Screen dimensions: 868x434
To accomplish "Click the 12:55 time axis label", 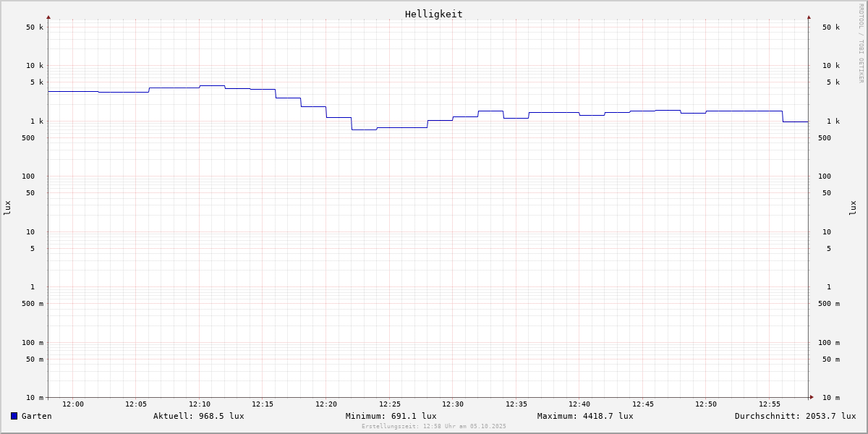I will tap(770, 404).
